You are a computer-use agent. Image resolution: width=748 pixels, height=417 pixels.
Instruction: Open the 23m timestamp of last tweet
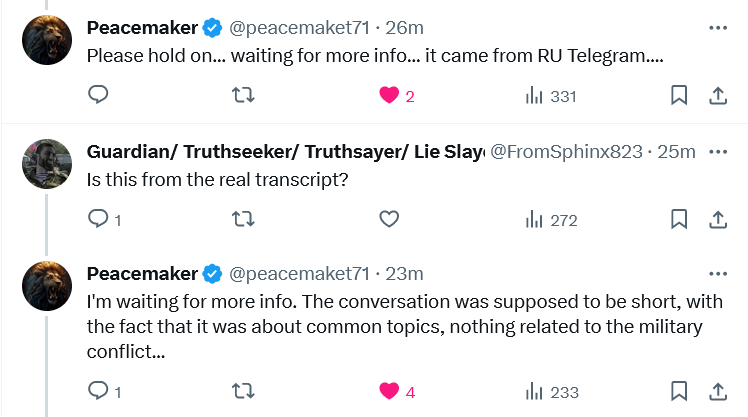[406, 274]
